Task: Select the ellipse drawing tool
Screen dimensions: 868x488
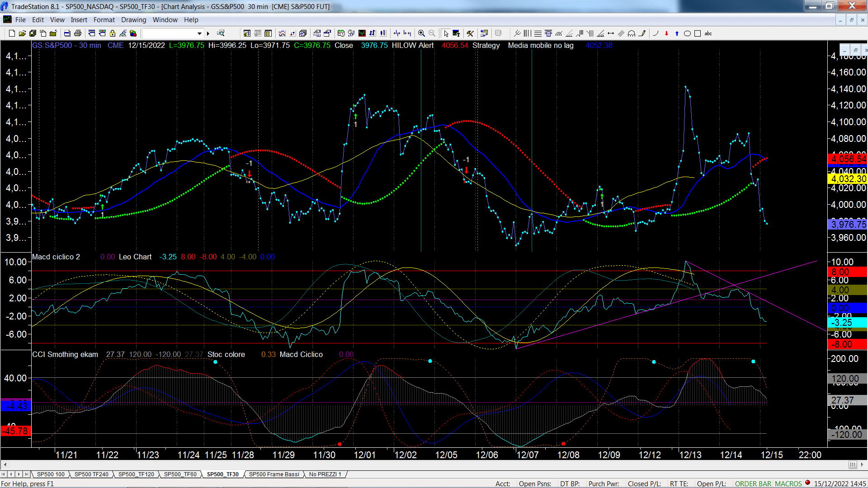Action: (687, 33)
